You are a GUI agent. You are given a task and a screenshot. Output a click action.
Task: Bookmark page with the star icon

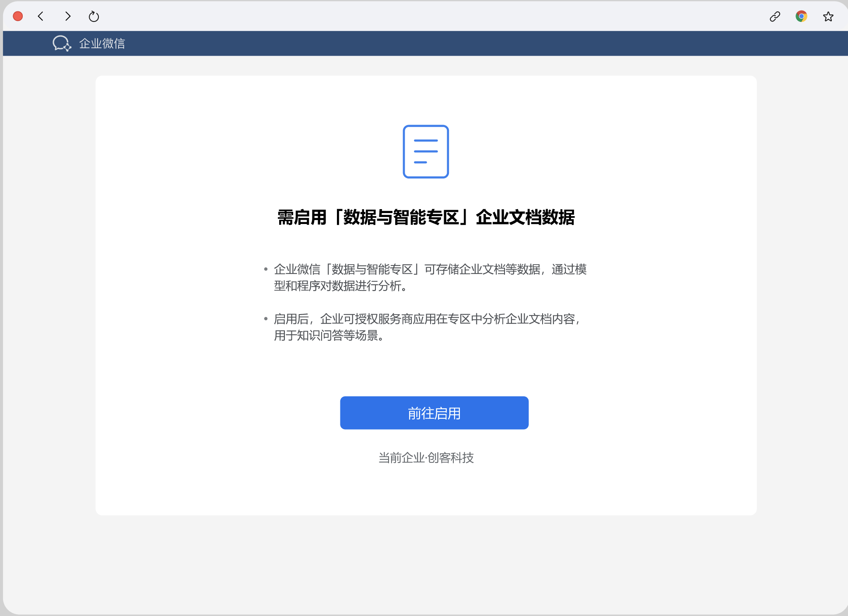tap(828, 17)
